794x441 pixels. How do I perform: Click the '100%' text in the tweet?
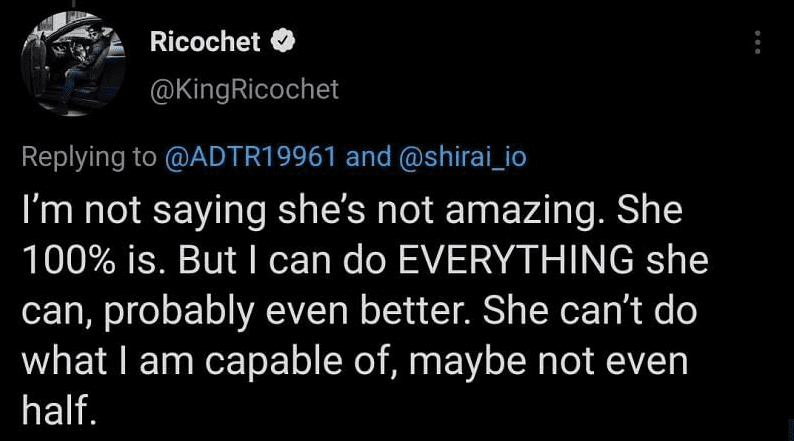click(x=68, y=261)
